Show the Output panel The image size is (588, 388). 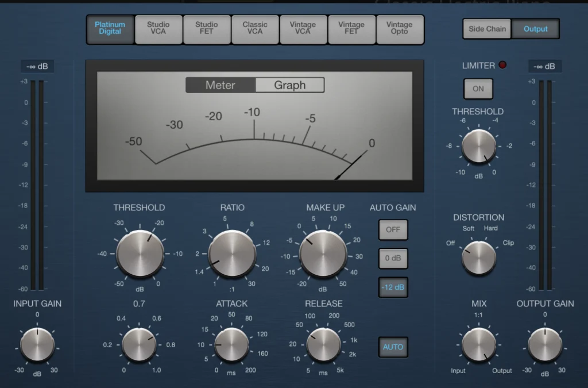pos(536,29)
